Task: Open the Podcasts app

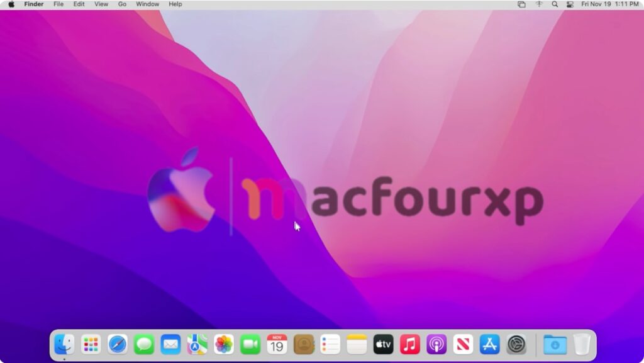Action: tap(436, 344)
